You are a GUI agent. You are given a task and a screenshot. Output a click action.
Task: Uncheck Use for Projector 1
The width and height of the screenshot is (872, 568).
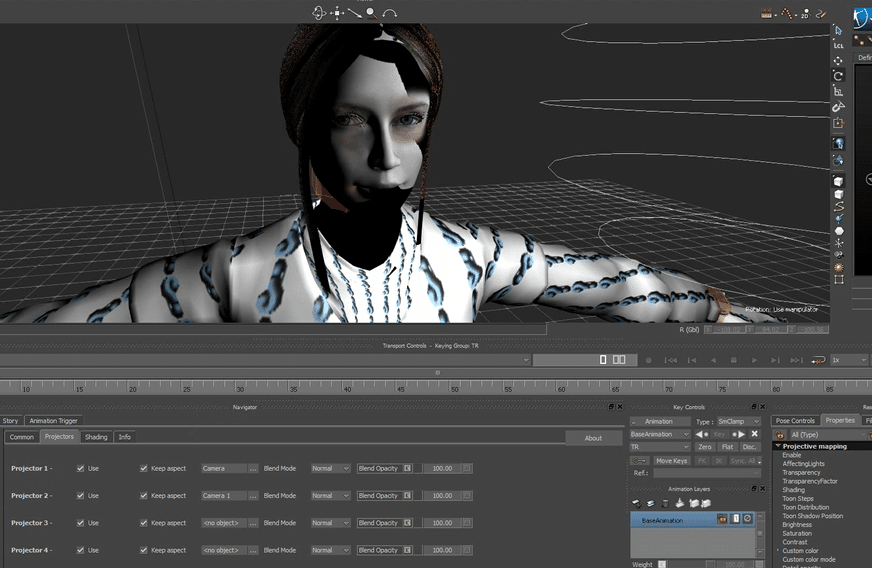[81, 468]
